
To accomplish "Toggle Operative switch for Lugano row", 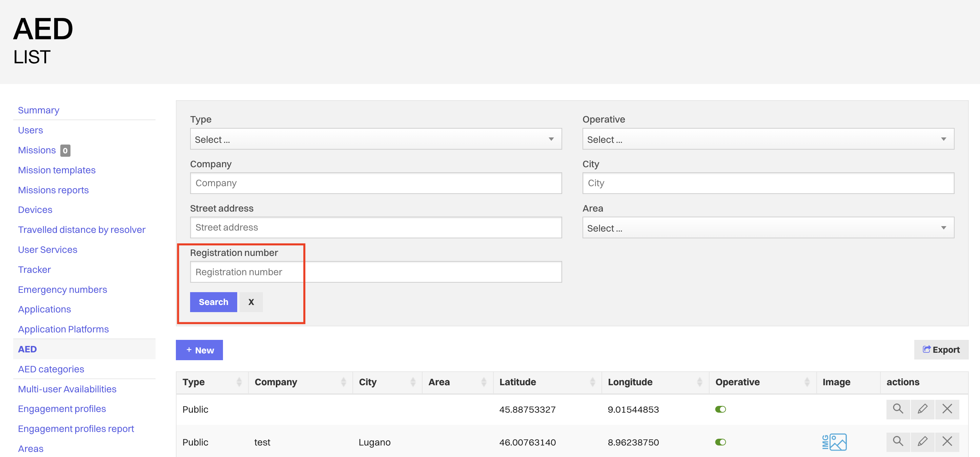I will [720, 442].
